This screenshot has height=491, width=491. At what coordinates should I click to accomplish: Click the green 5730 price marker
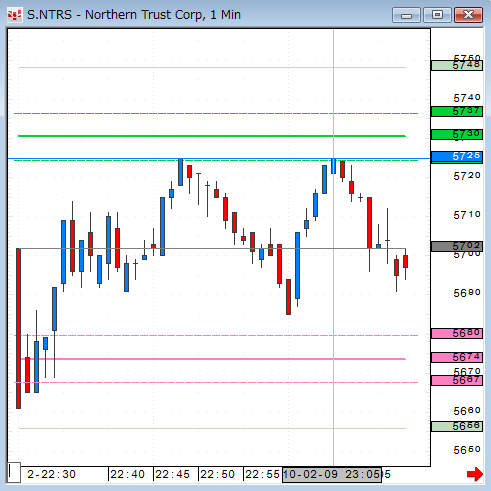pyautogui.click(x=457, y=135)
